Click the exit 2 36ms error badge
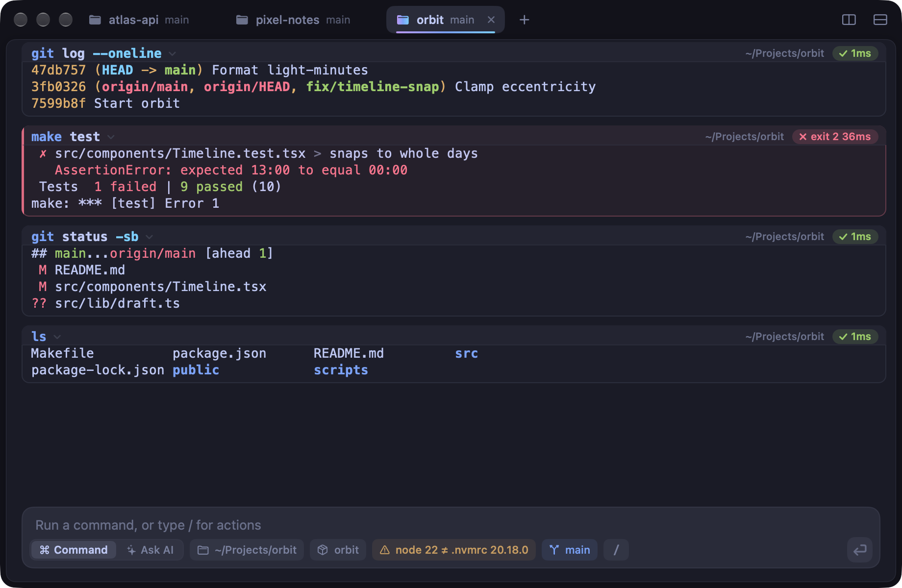 pos(835,137)
